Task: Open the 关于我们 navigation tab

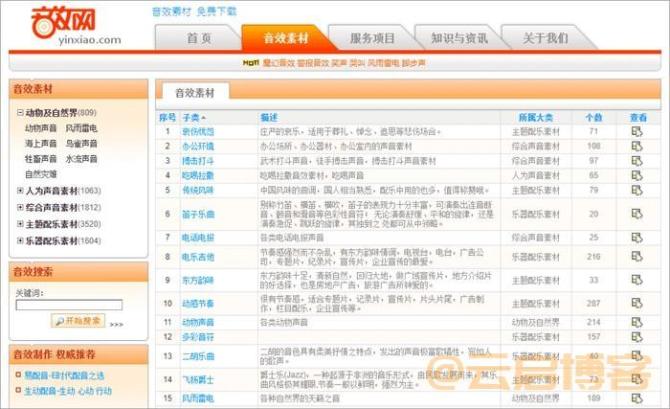Action: (x=545, y=38)
